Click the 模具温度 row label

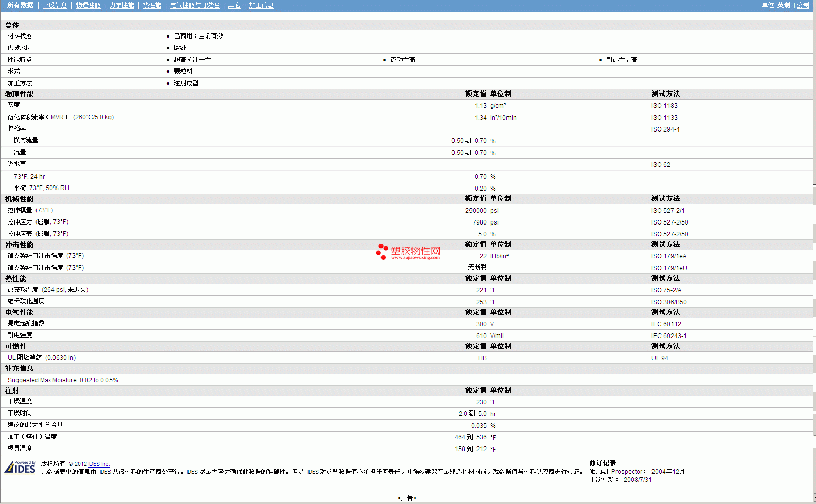coord(20,449)
